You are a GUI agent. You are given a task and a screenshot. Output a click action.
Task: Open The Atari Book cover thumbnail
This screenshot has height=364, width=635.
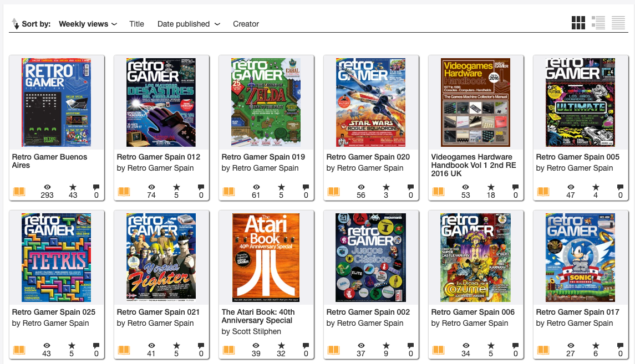266,258
